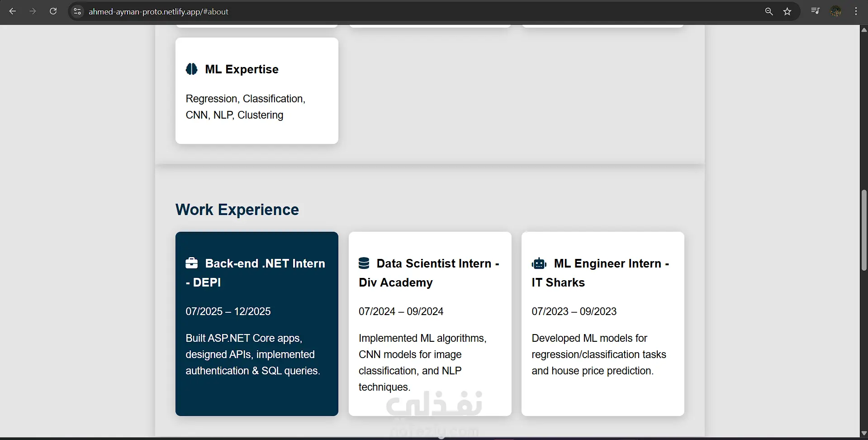The height and width of the screenshot is (440, 868).
Task: Select the Data Scientist Intern card title
Action: pos(429,273)
